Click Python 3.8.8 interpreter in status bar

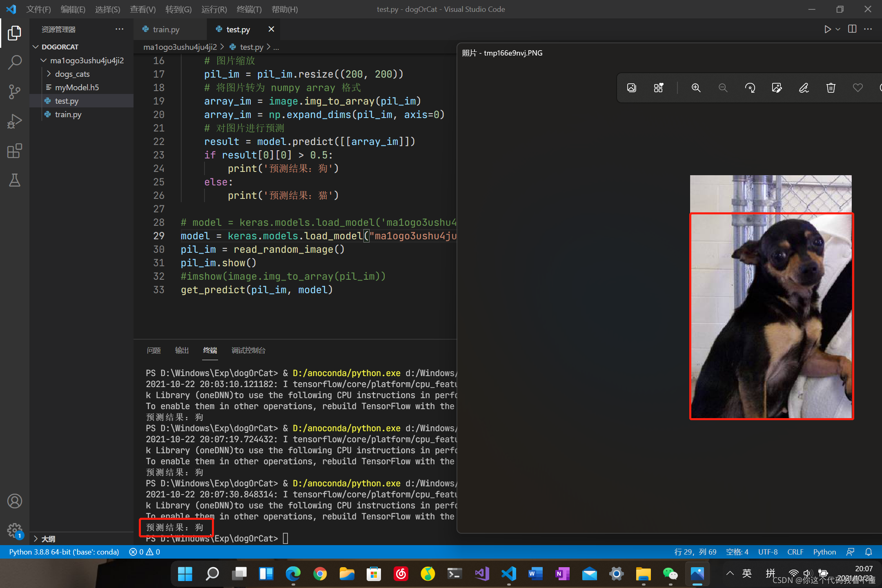[64, 552]
